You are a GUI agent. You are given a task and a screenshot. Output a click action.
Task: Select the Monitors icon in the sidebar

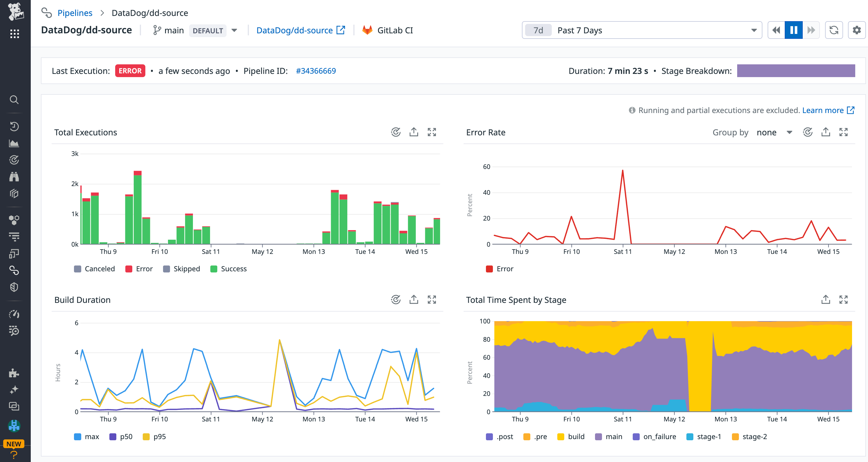(14, 160)
